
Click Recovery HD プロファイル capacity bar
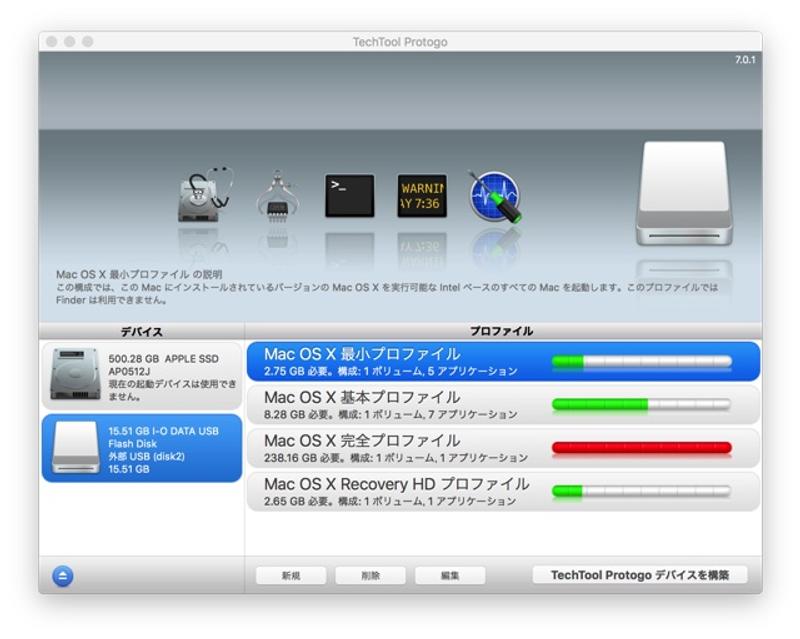coord(641,491)
